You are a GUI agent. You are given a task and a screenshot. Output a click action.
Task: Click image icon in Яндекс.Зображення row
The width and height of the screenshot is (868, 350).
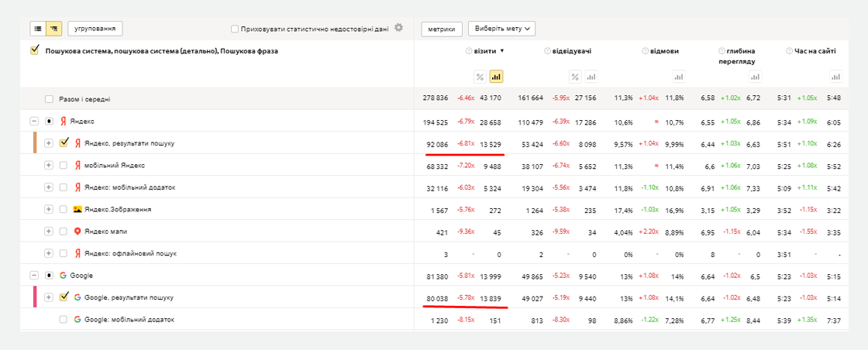coord(77,210)
